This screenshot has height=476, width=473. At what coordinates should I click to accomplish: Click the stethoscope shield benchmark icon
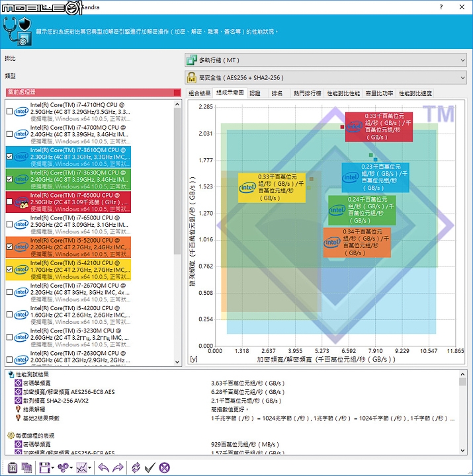click(x=17, y=31)
